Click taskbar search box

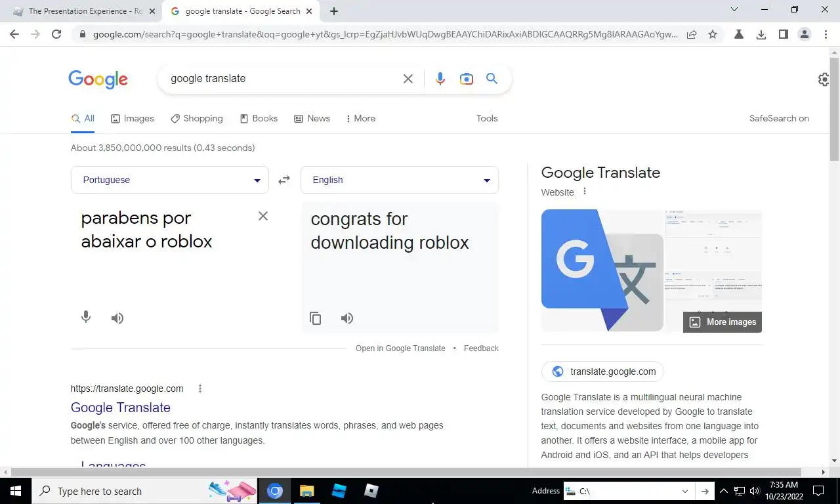click(144, 491)
